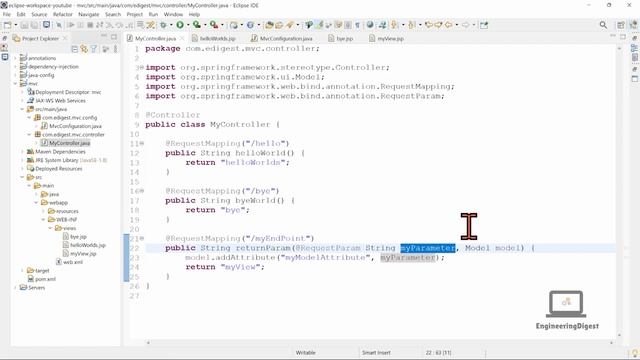Click the editor vertical scrollbar
Viewport: 640px width, 360px height.
(619, 191)
